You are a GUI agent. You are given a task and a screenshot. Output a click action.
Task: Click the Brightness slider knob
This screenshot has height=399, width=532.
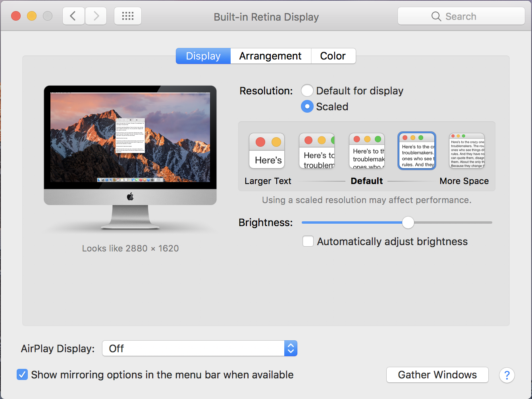click(408, 223)
